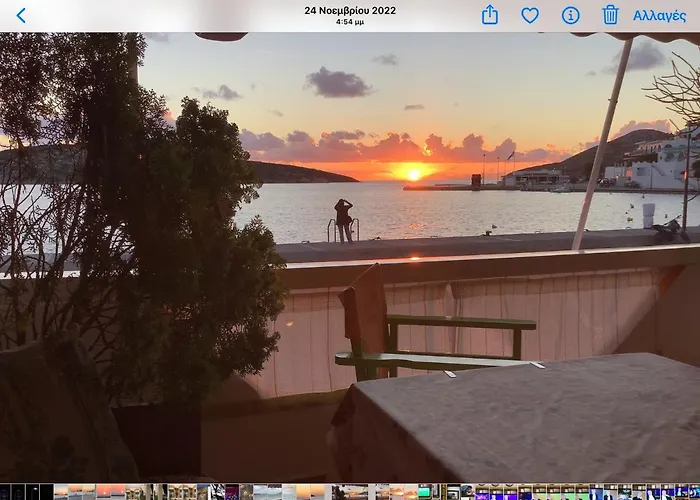The image size is (700, 500).
Task: Tap the date title 24 Νοεμβρίου 2022
Action: (x=350, y=10)
